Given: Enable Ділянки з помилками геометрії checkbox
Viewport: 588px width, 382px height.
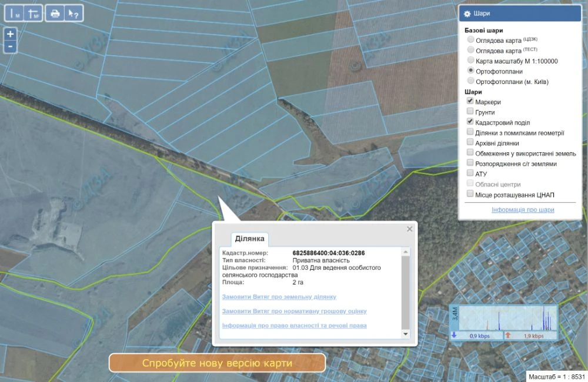Looking at the screenshot, I should click(x=470, y=132).
